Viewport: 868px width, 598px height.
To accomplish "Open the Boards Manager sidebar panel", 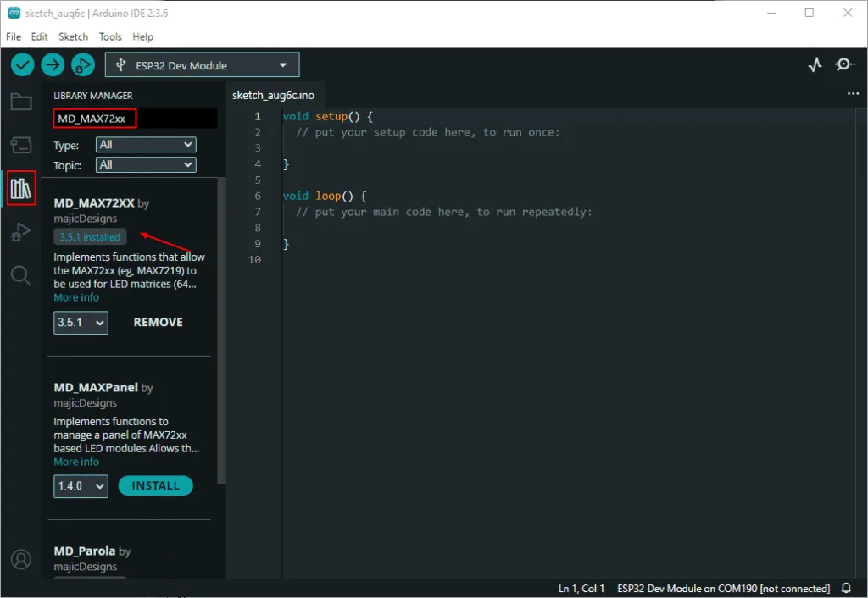I will tap(21, 145).
